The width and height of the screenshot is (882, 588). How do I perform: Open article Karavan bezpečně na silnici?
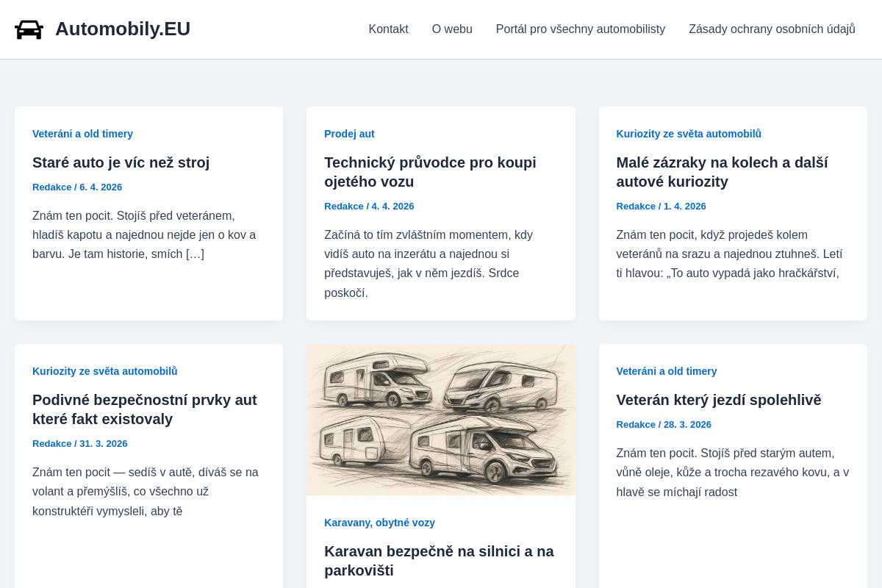click(x=440, y=561)
